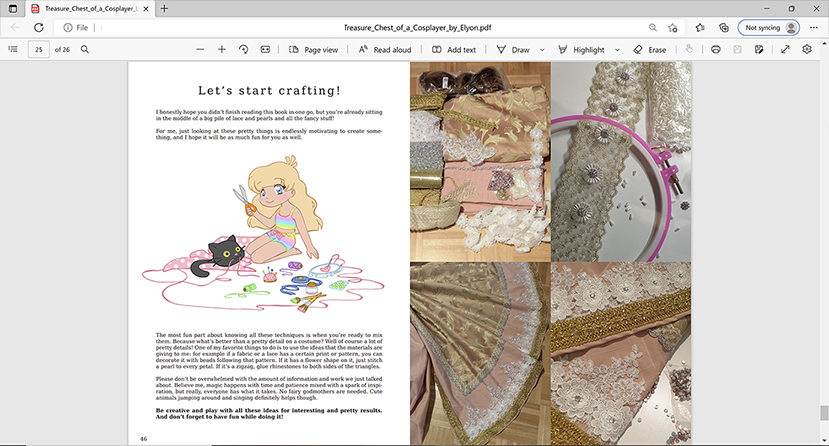Open the Page view options
Screen dimensions: 829x446
313,49
